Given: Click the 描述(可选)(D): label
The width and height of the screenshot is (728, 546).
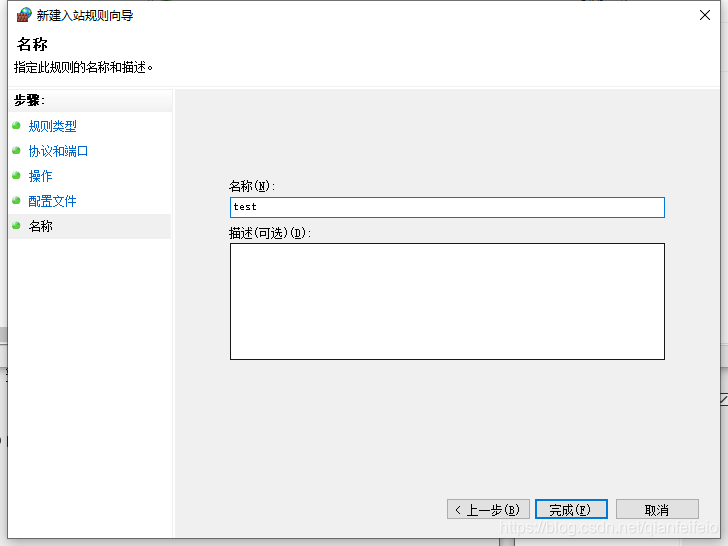Looking at the screenshot, I should (x=270, y=233).
